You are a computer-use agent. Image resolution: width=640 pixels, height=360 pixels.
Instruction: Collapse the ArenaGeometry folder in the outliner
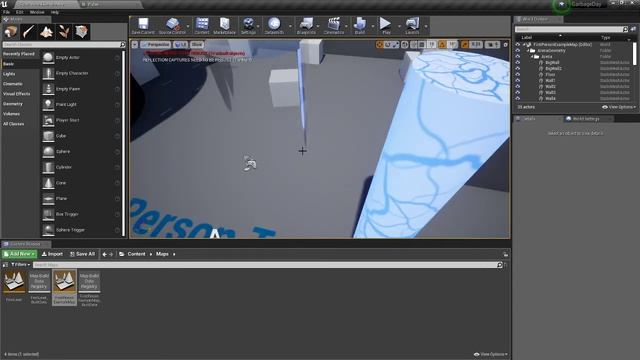click(x=528, y=51)
